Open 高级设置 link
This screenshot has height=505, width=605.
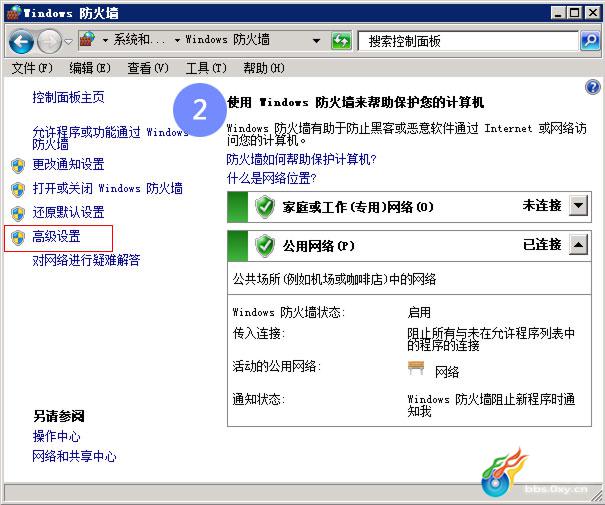[x=56, y=236]
